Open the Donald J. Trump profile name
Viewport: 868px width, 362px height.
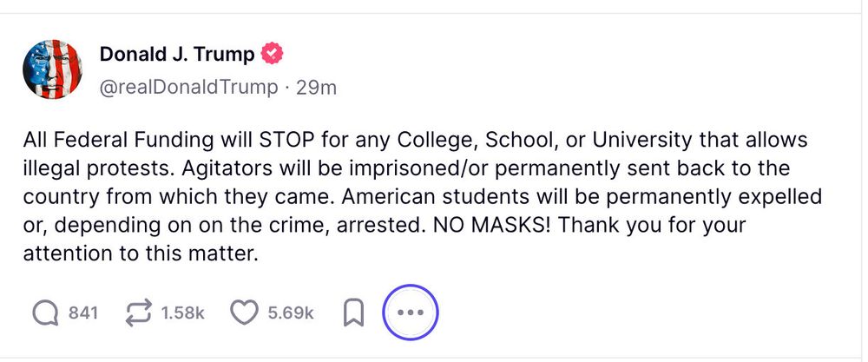177,55
